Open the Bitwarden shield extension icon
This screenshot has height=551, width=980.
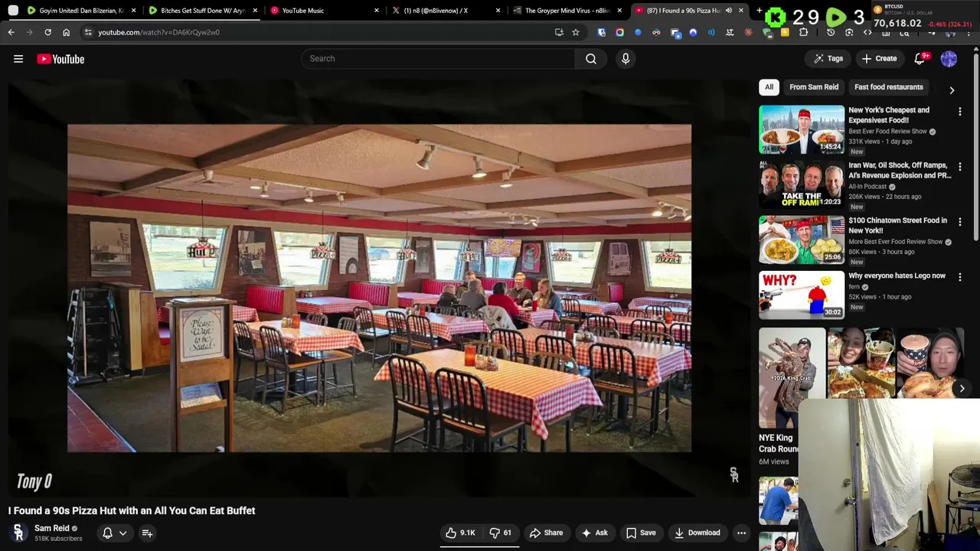point(602,32)
